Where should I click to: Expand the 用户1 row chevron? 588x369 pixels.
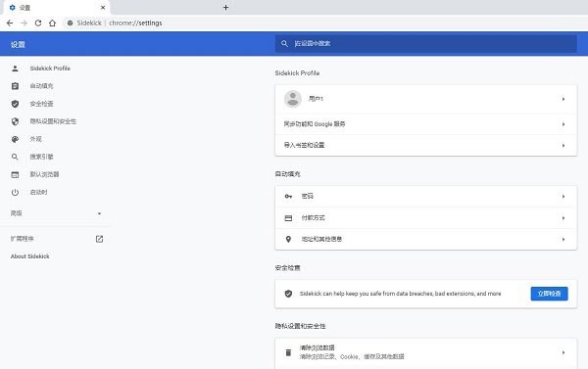tap(563, 99)
